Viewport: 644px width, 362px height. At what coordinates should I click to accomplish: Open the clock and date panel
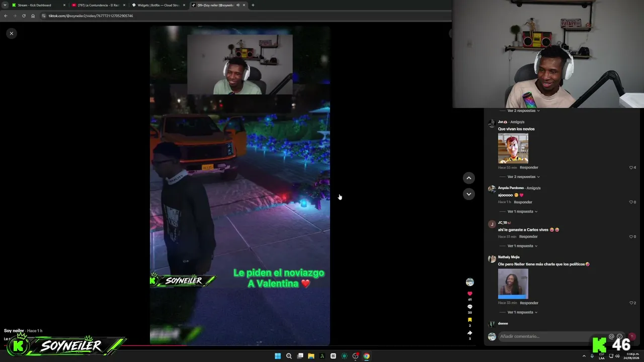click(x=632, y=356)
